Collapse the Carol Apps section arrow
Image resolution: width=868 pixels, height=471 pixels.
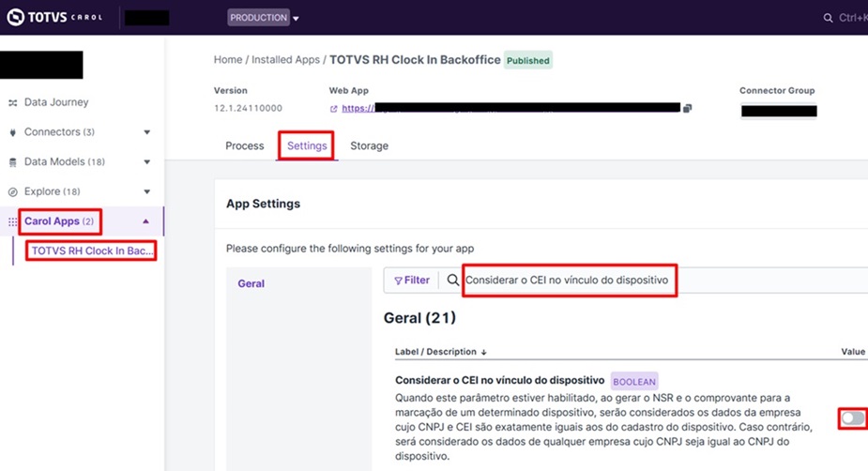pyautogui.click(x=146, y=221)
